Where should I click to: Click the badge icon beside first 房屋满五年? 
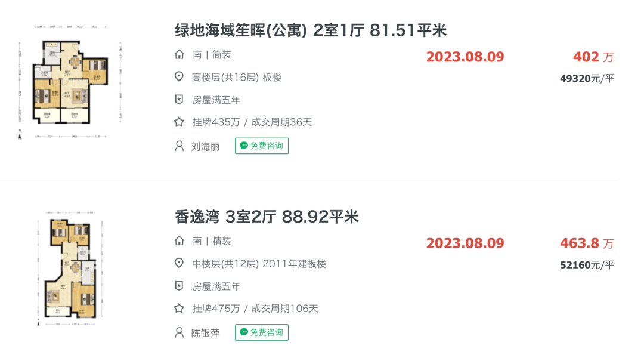[179, 100]
